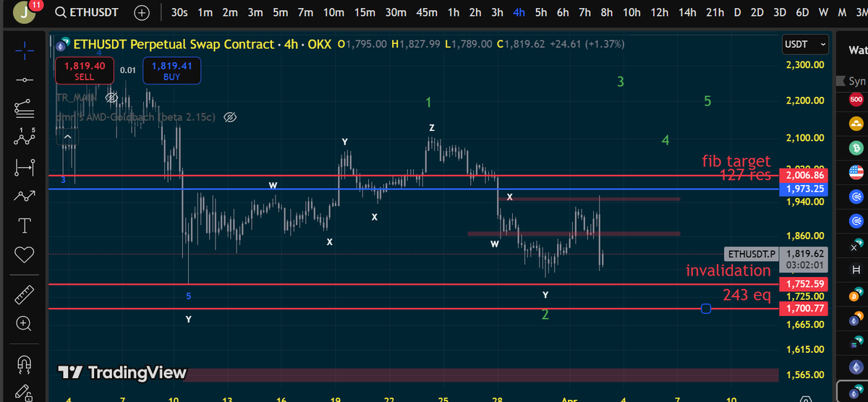The height and width of the screenshot is (402, 868).
Task: Click the SELL 1,819.40 button
Action: coord(84,70)
